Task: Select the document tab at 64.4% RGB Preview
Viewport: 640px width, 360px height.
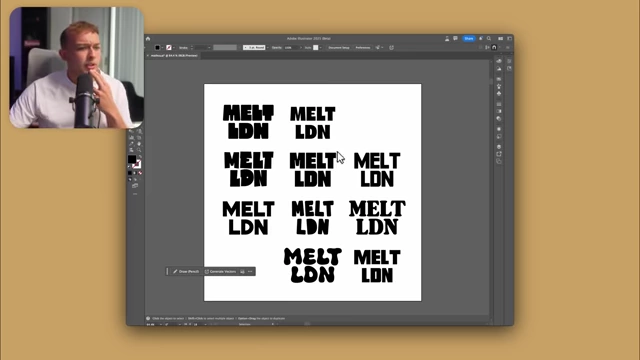Action: coord(174,56)
